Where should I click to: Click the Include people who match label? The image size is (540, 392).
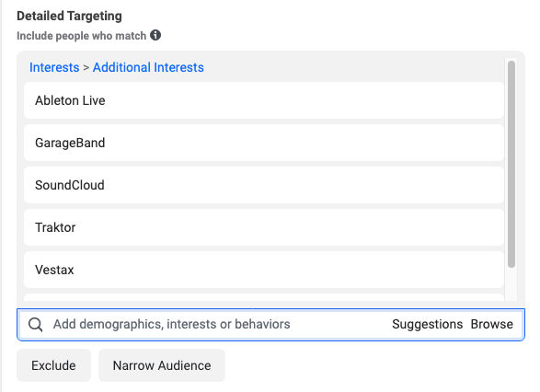[x=82, y=36]
